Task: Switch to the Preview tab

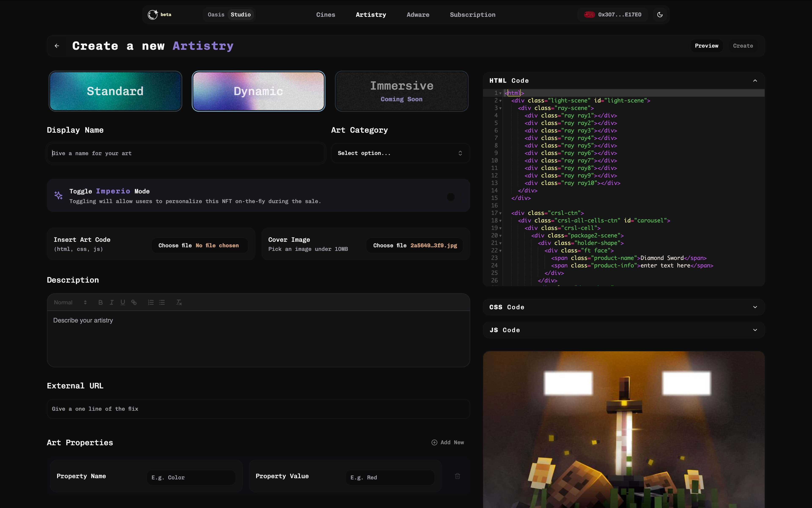Action: pyautogui.click(x=706, y=46)
